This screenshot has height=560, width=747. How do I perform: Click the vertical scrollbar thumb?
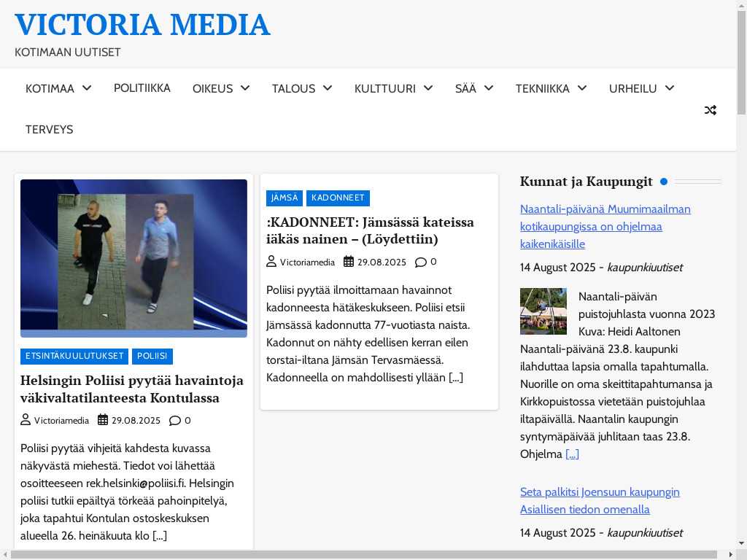[742, 62]
